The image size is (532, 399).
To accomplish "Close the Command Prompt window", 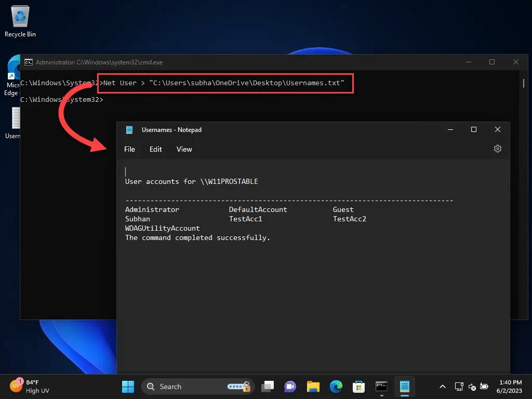I will coord(516,62).
